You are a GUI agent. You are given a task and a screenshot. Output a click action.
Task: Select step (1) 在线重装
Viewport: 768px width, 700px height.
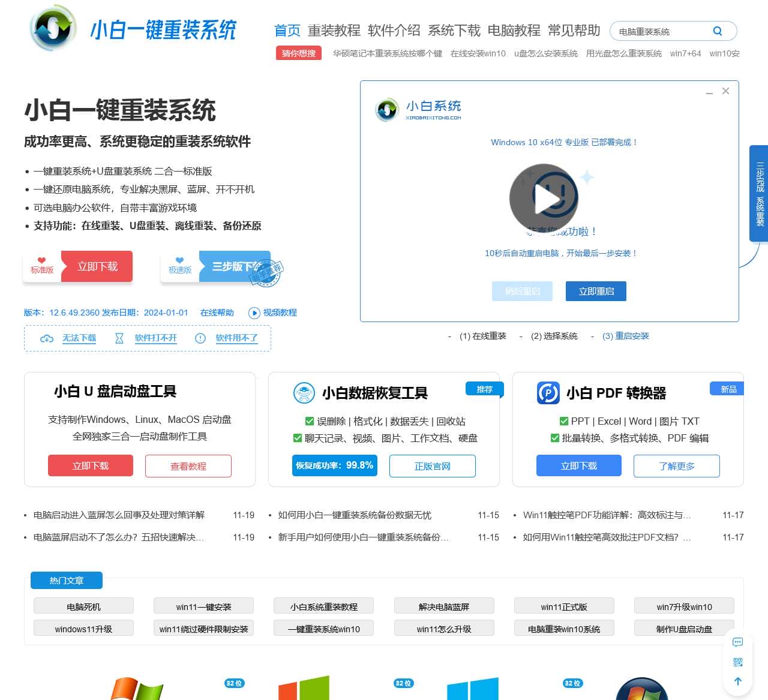[483, 336]
